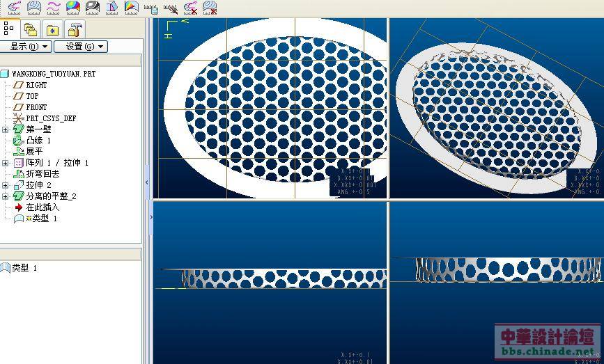Click the surface section curvature analysis icon
Viewport: 604px width, 364px height.
[34, 7]
